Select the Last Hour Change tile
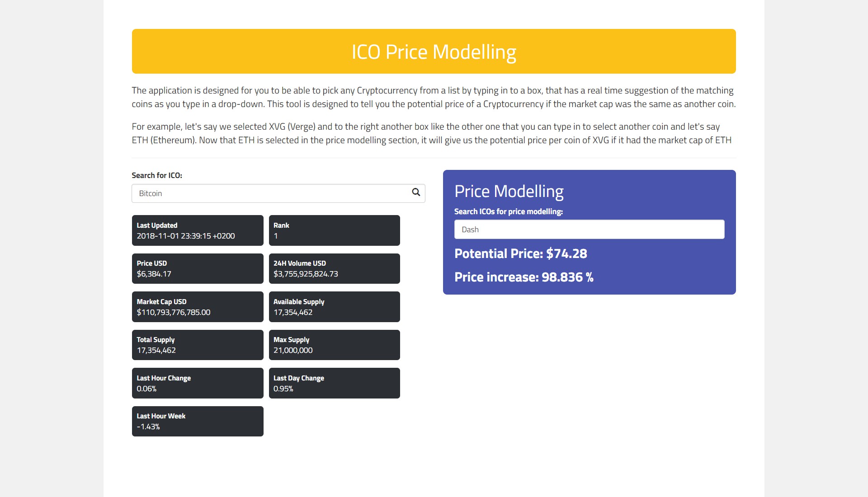Screen dimensions: 868x497 click(x=198, y=383)
